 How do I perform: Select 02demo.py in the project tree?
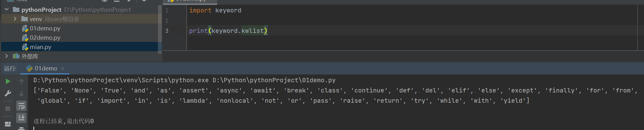point(45,38)
